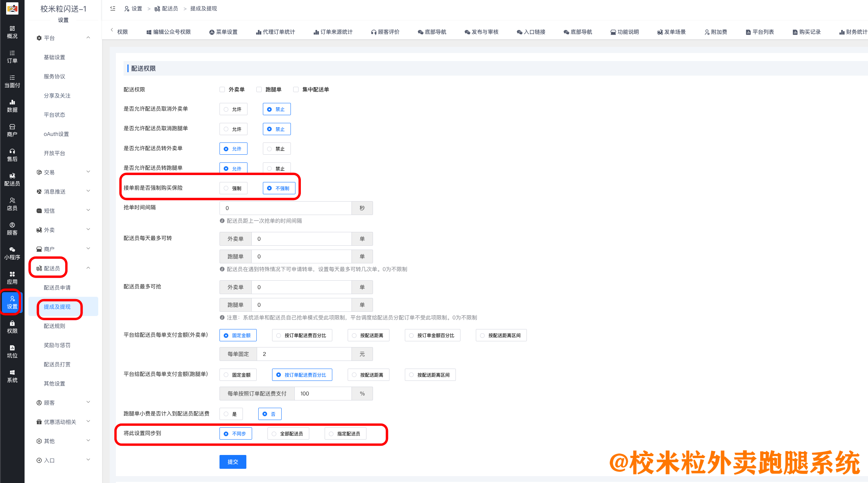The height and width of the screenshot is (483, 868).
Task: Click the 商户 sidebar icon
Action: (12, 131)
